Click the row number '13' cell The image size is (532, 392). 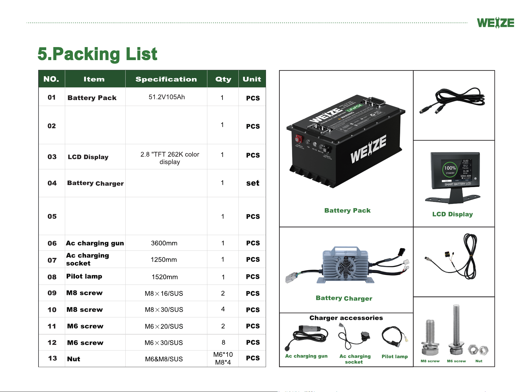click(52, 358)
